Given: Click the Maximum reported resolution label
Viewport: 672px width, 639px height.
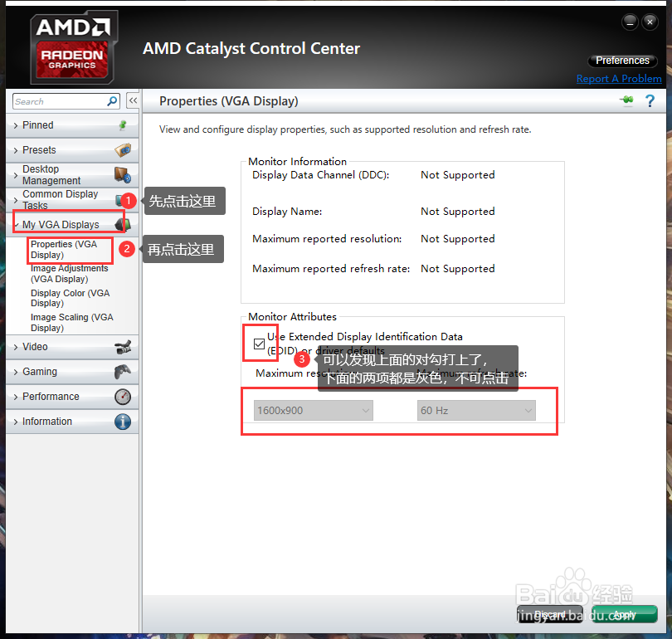Looking at the screenshot, I should [327, 239].
